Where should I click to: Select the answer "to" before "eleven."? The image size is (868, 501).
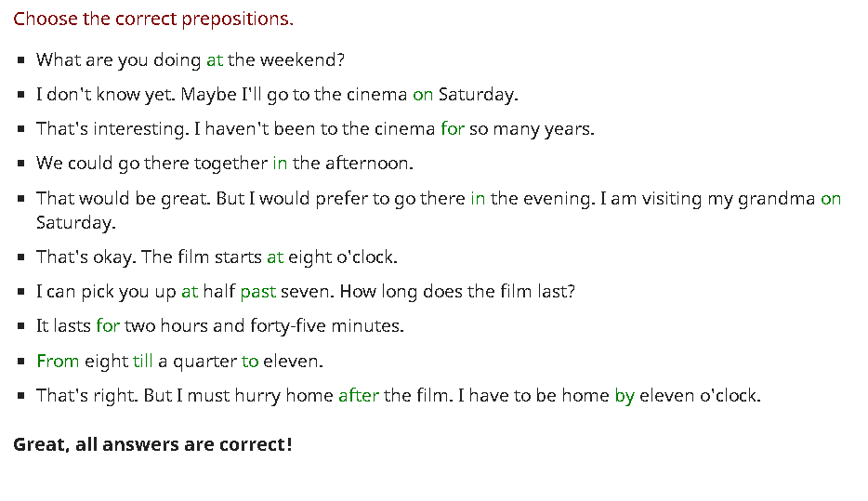(x=250, y=362)
